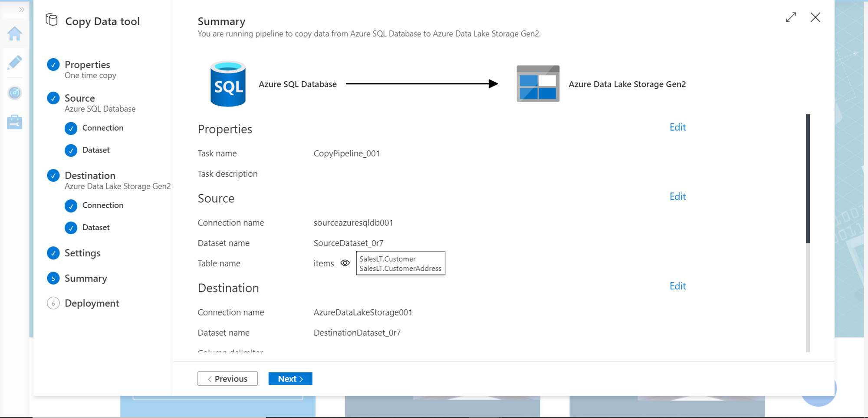Click the Properties step checkmark icon
This screenshot has height=418, width=868.
point(53,65)
